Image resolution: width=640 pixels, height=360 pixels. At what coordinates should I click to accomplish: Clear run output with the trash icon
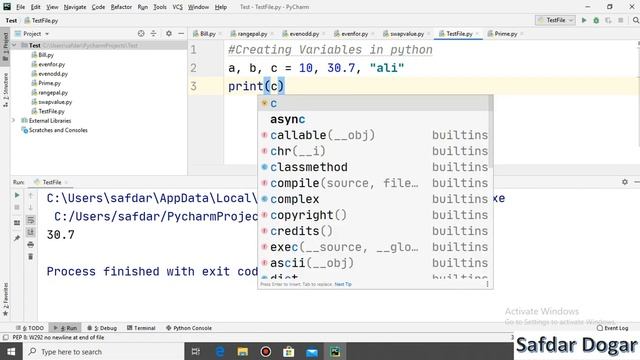coord(31,257)
